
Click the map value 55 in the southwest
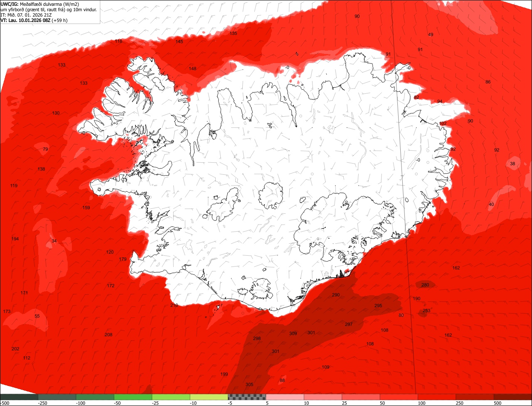tap(37, 316)
